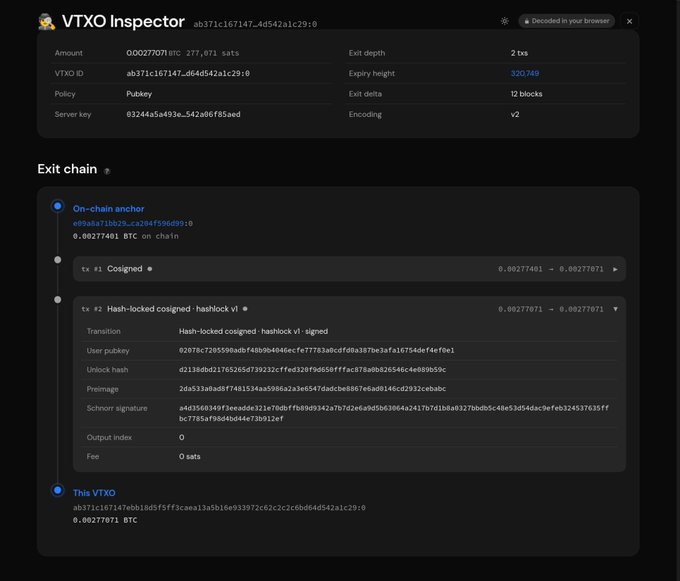Click the Output index value 0
This screenshot has width=680, height=581.
coord(181,437)
